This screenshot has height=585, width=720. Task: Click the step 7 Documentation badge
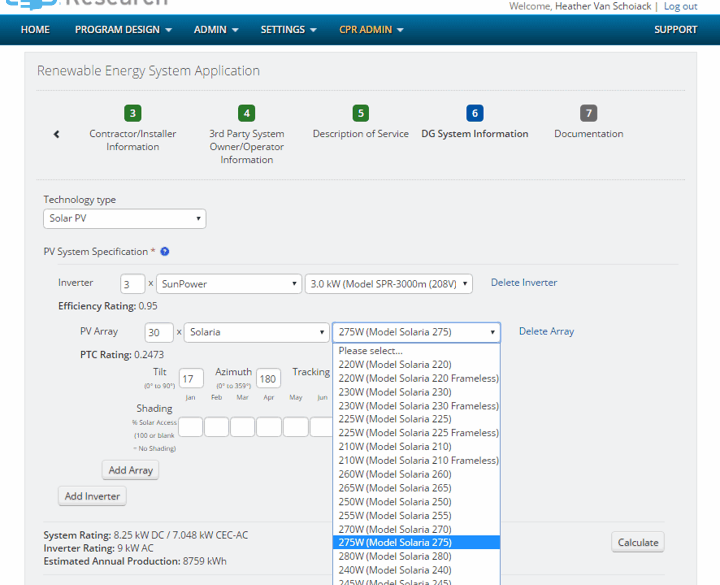pyautogui.click(x=589, y=113)
